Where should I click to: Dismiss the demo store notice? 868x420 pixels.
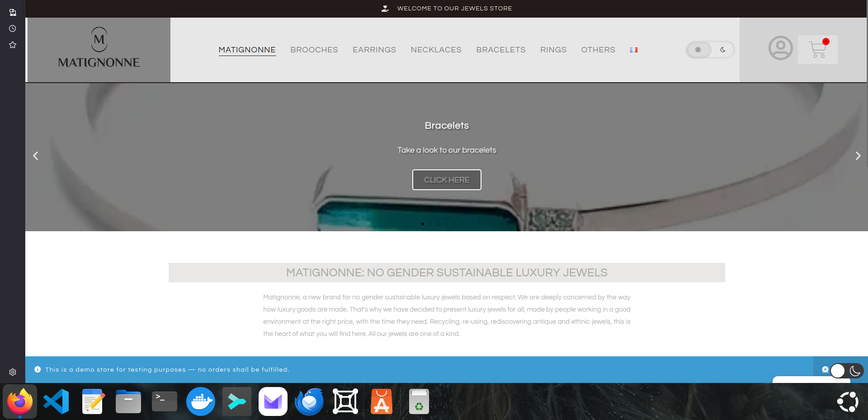[x=825, y=369]
